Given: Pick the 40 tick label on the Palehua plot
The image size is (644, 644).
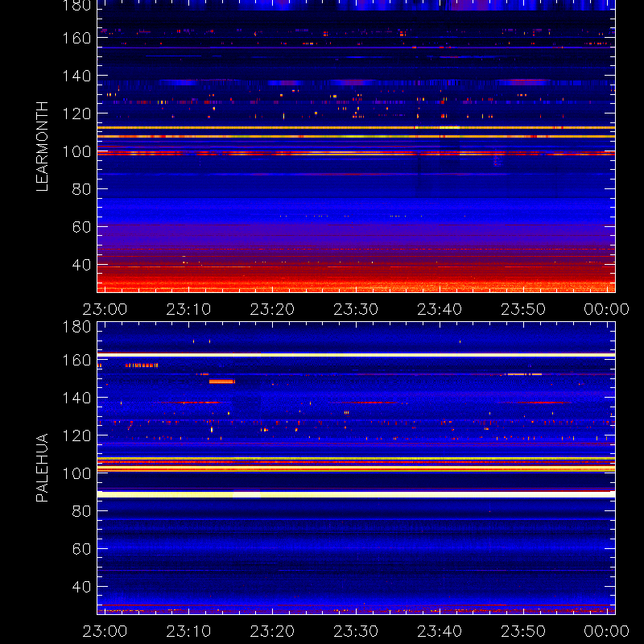Looking at the screenshot, I should [81, 587].
